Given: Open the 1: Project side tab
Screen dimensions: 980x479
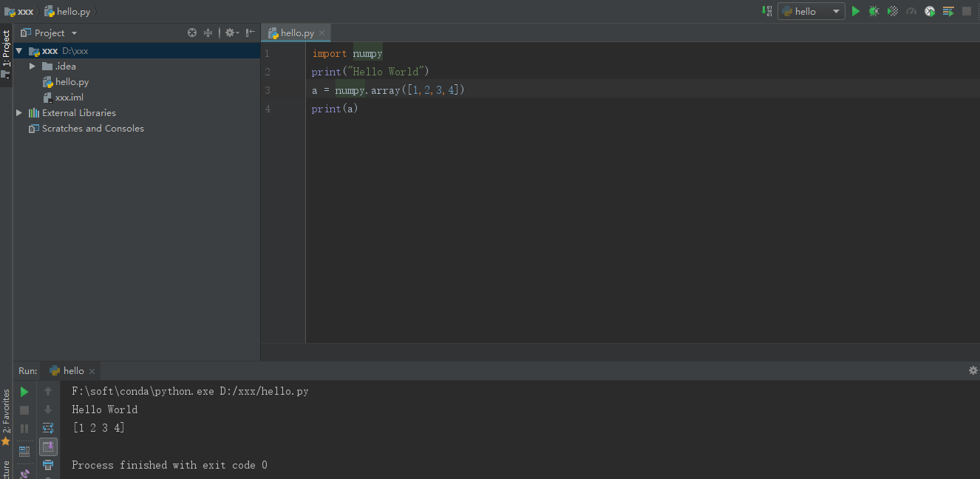Looking at the screenshot, I should coord(6,55).
